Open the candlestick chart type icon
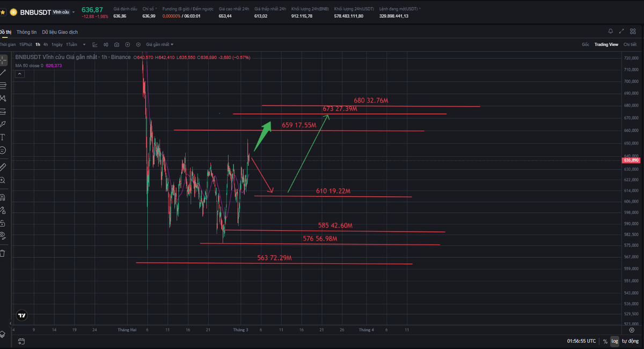Image resolution: width=644 pixels, height=349 pixels. click(106, 44)
